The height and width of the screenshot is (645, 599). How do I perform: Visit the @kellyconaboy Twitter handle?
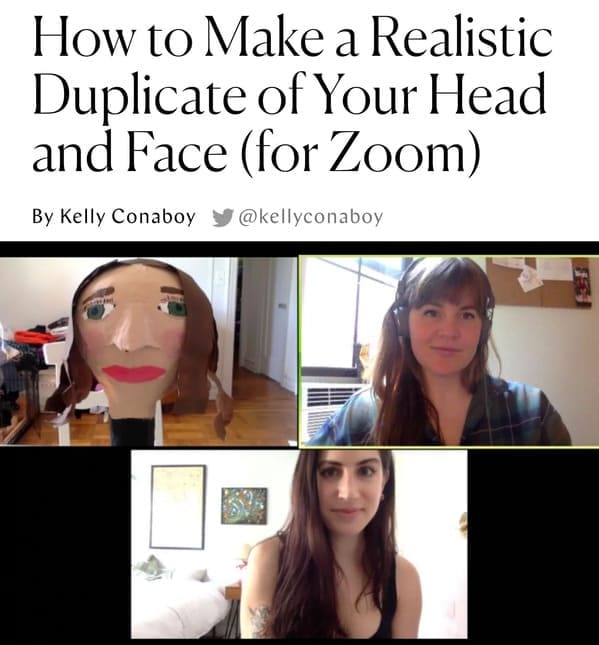point(311,217)
